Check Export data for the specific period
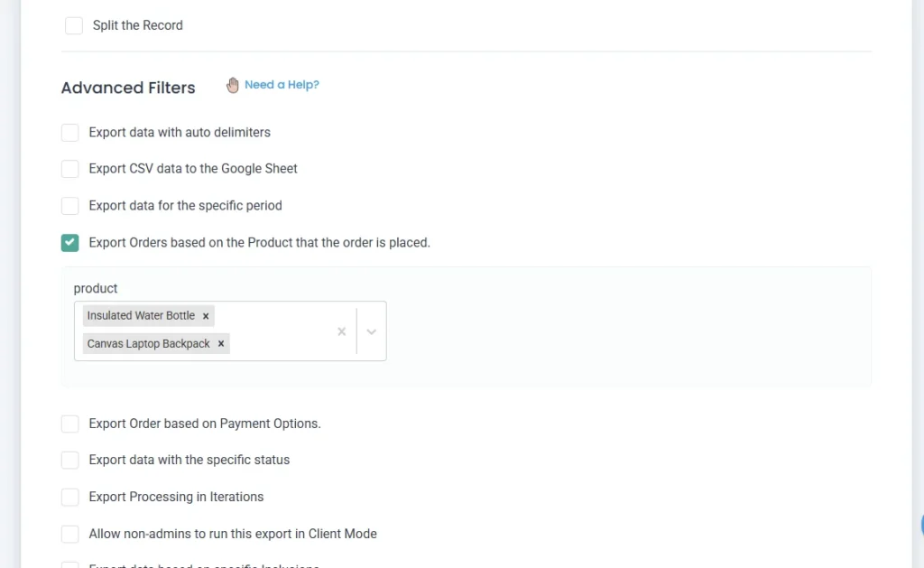Screen dimensions: 924x568 coord(70,206)
